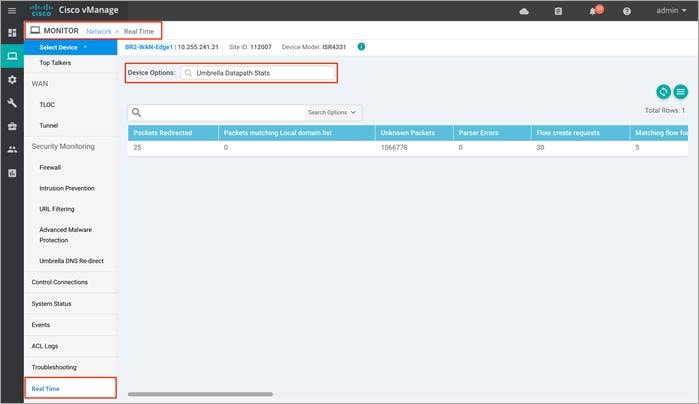Open the Configuration gear icon
Image resolution: width=699 pixels, height=404 pixels.
pyautogui.click(x=12, y=80)
